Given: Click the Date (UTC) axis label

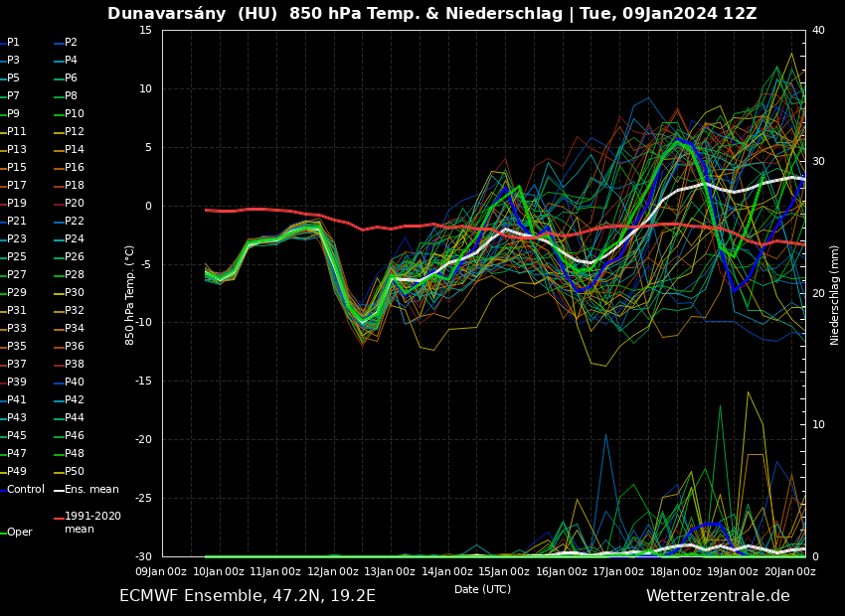Looking at the screenshot, I should point(482,589).
